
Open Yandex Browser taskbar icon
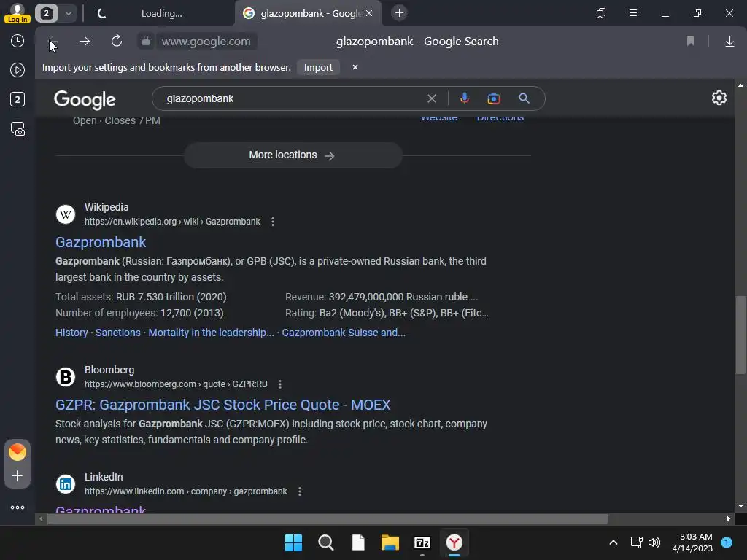[x=454, y=542]
